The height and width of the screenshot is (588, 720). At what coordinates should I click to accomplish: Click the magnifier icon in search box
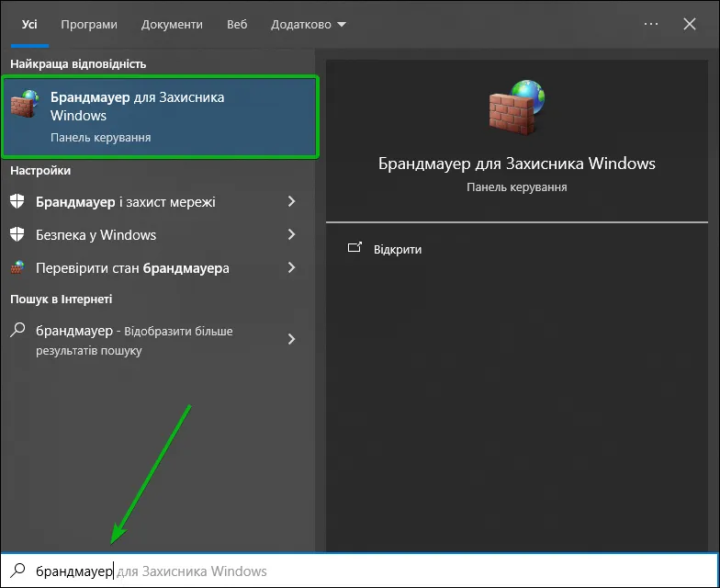pos(18,570)
